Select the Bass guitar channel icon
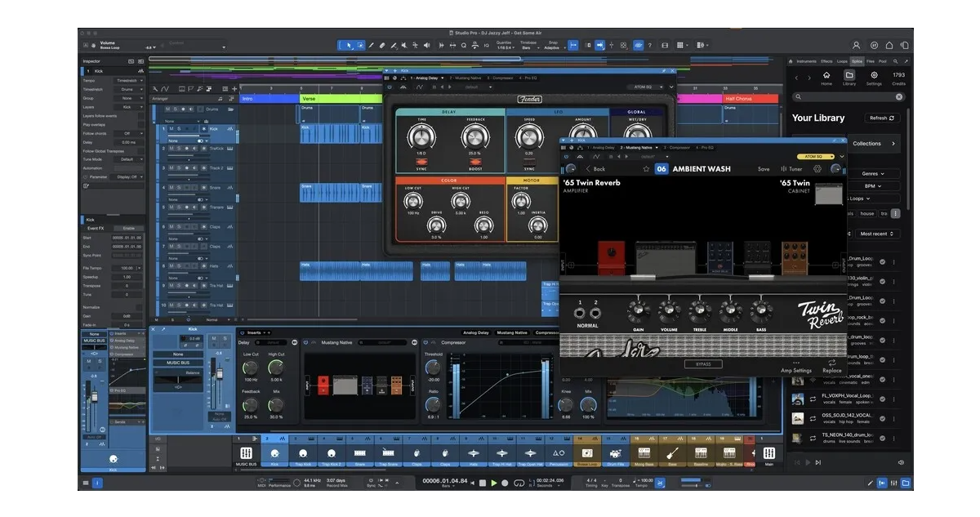The width and height of the screenshot is (980, 517). [673, 453]
